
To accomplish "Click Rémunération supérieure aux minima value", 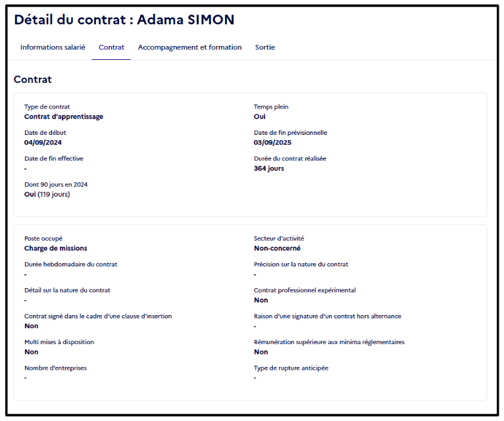I will (261, 352).
